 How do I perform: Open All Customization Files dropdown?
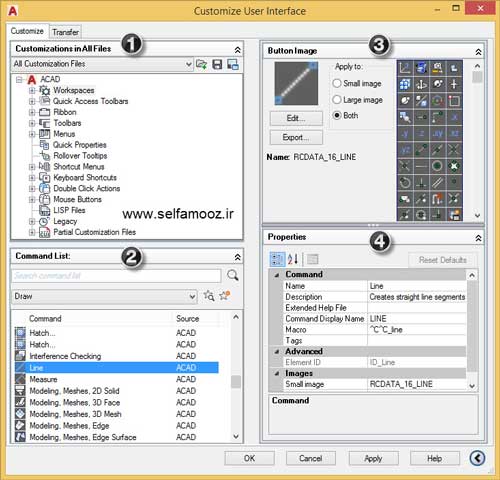(189, 64)
